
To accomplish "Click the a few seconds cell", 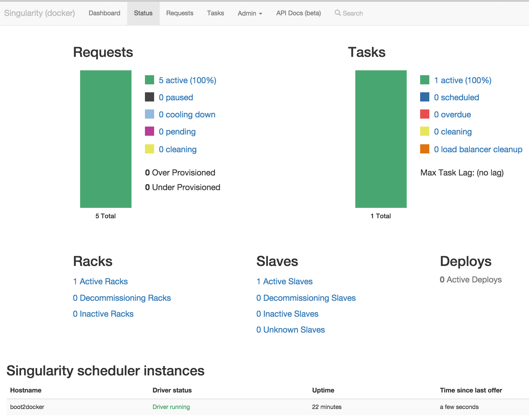I will coord(459,407).
